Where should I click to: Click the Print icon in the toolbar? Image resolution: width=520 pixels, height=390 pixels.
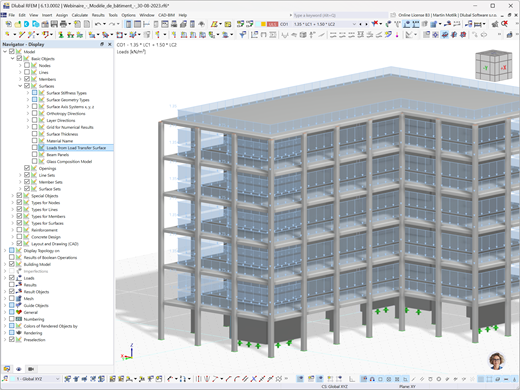63,24
